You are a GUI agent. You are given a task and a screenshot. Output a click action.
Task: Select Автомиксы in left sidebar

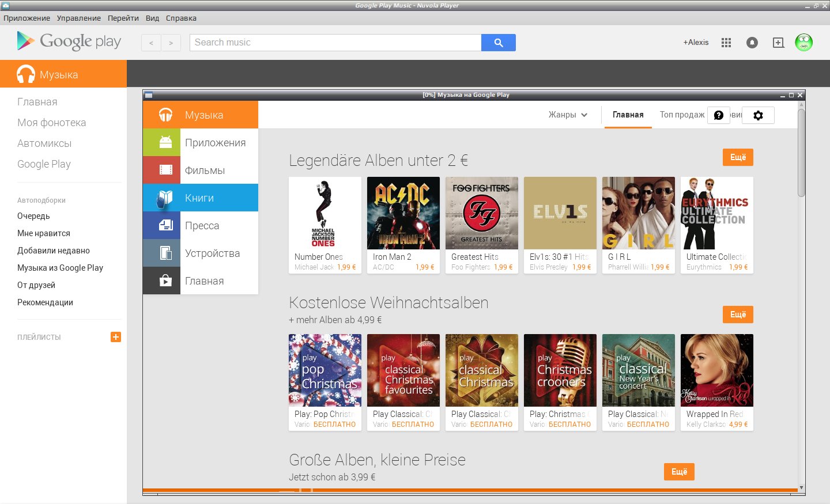coord(44,143)
